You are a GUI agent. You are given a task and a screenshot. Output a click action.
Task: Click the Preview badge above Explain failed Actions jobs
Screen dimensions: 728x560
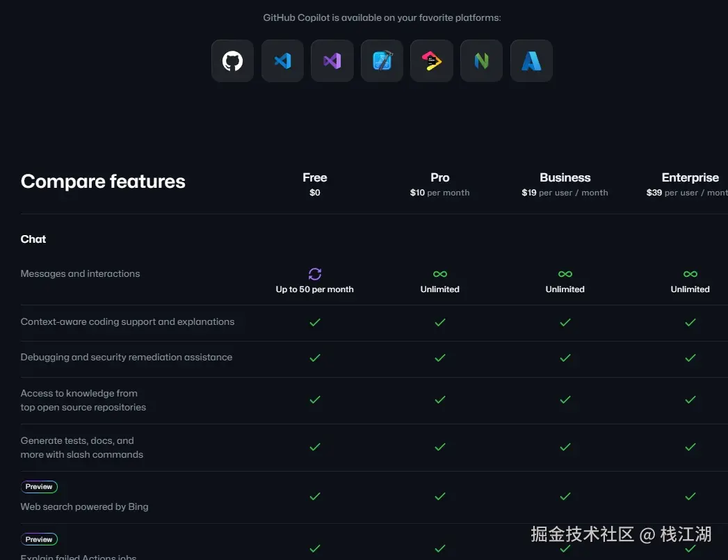click(x=39, y=539)
